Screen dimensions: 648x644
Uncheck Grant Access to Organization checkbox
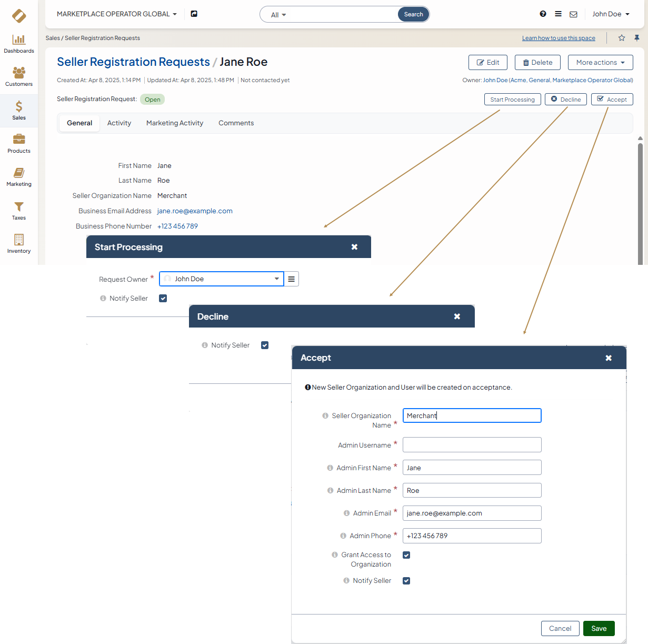point(406,555)
